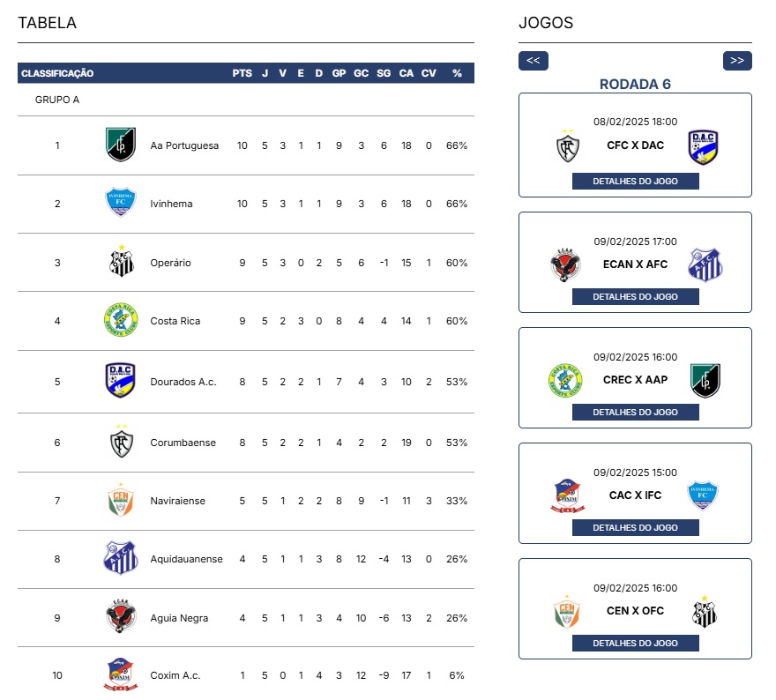Click the Coxim A.c. crest in standings

pos(121,674)
